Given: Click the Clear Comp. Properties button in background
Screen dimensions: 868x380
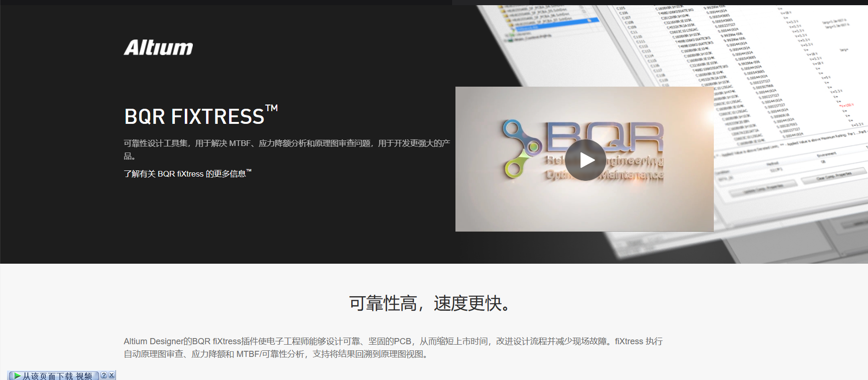Looking at the screenshot, I should click(x=834, y=176).
